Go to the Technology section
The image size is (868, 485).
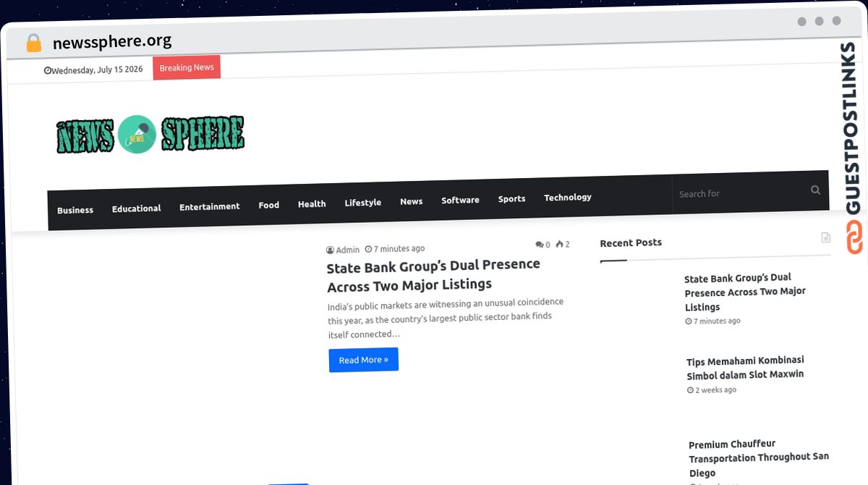568,197
